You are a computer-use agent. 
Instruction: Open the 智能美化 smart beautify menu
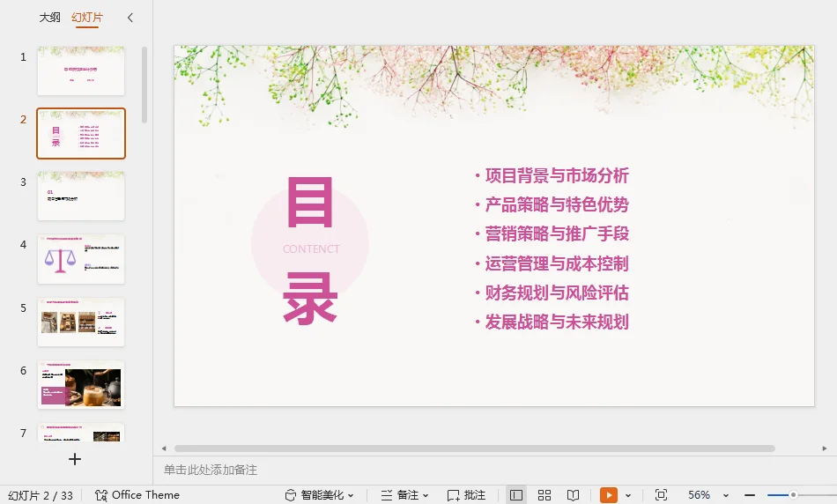pyautogui.click(x=319, y=495)
